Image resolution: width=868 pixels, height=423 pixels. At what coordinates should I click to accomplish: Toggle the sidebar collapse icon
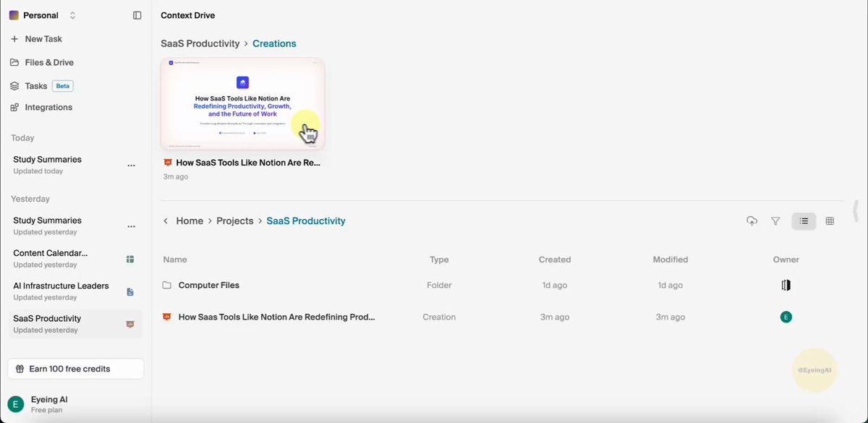coord(137,15)
